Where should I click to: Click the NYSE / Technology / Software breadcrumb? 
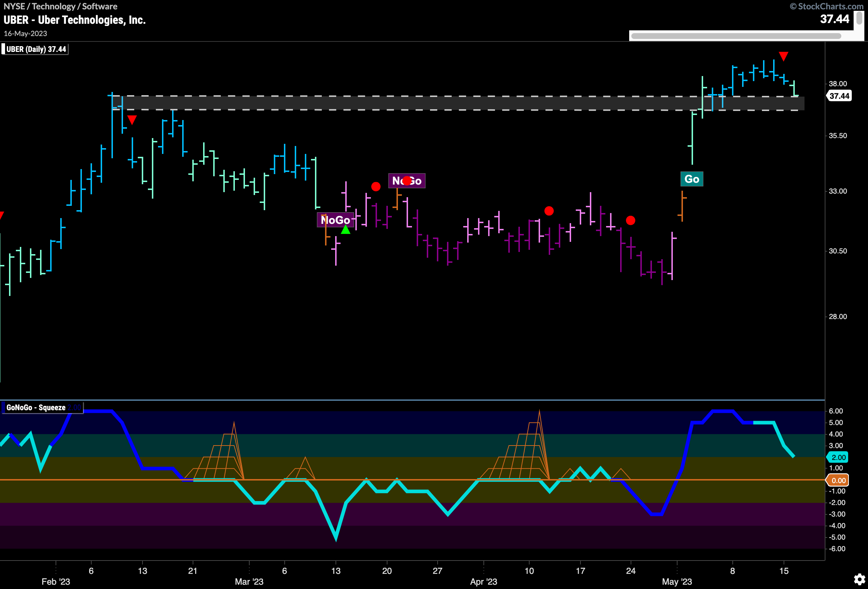60,6
